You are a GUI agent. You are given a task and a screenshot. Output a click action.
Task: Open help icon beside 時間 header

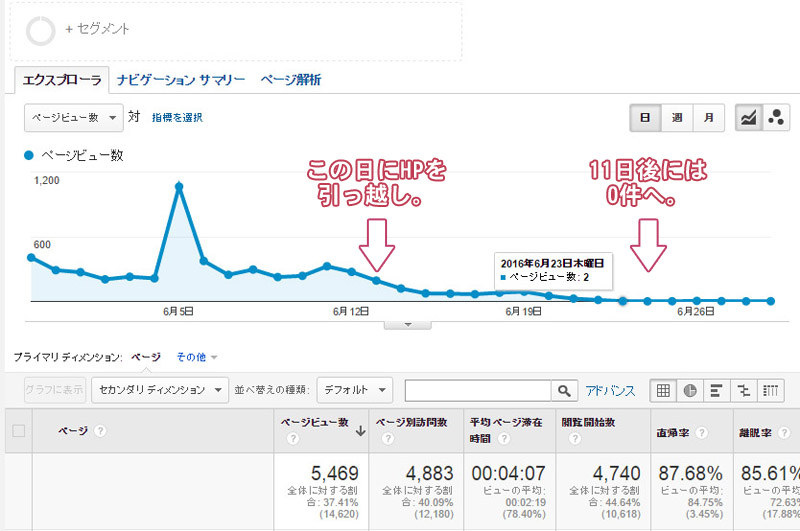(504, 438)
